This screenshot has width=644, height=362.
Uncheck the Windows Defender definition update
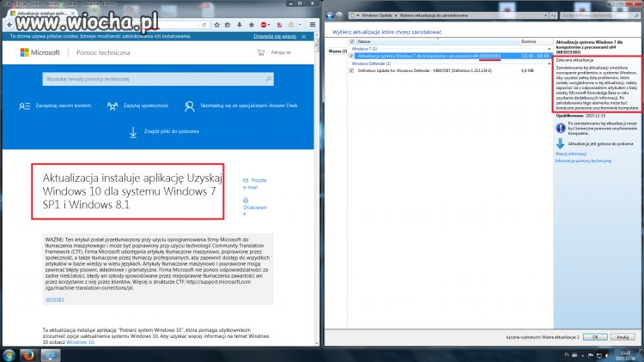click(x=351, y=70)
